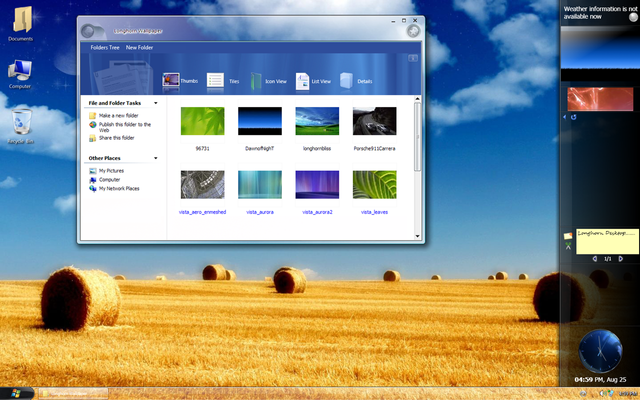Click Publish this folder to the Web
The image size is (640, 400).
click(x=125, y=127)
